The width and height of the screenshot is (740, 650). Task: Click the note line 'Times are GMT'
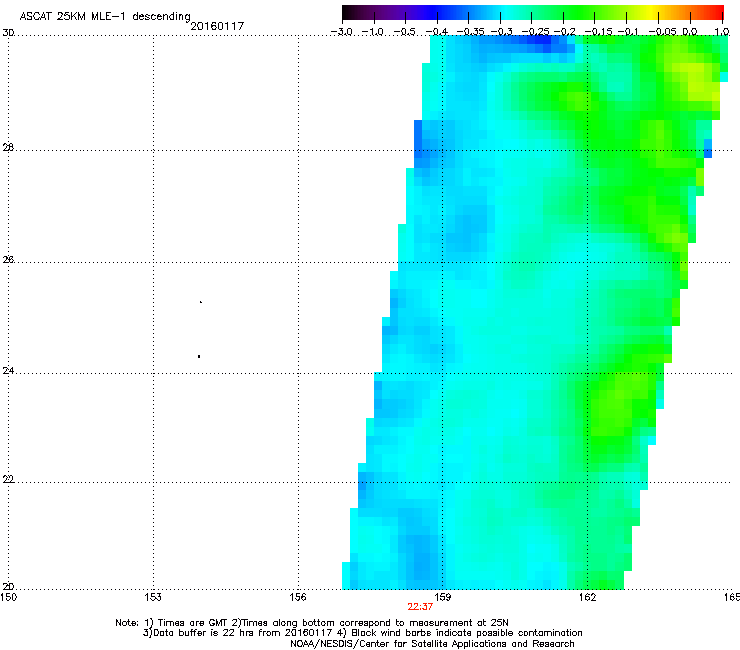(193, 623)
